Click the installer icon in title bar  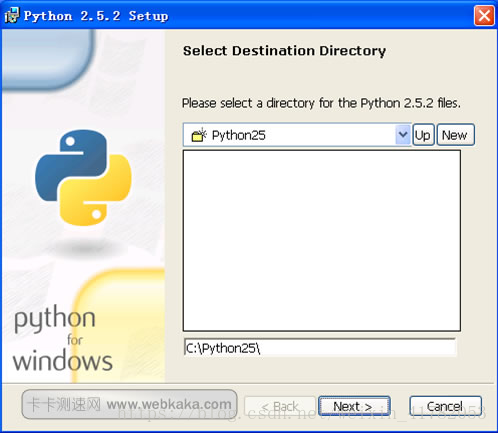[12, 15]
